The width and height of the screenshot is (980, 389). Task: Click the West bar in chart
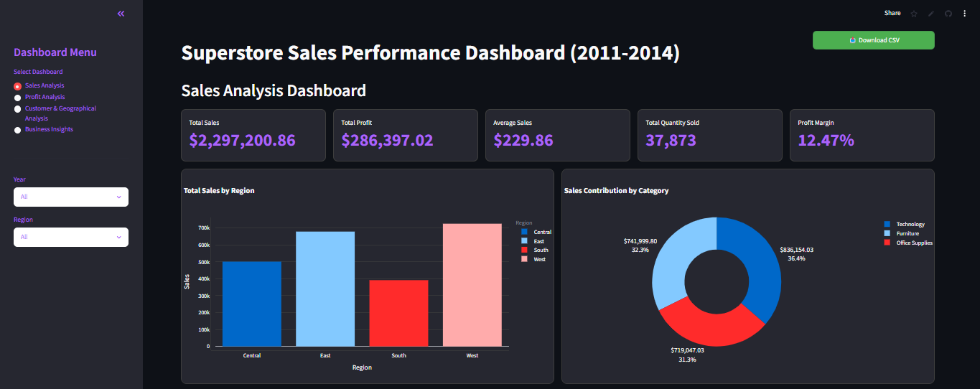(472, 285)
